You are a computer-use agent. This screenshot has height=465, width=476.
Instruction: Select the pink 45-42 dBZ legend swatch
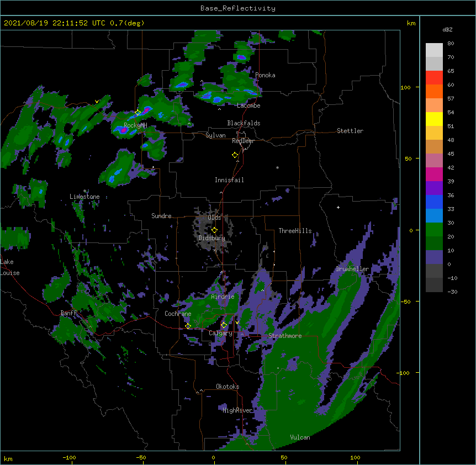434,161
